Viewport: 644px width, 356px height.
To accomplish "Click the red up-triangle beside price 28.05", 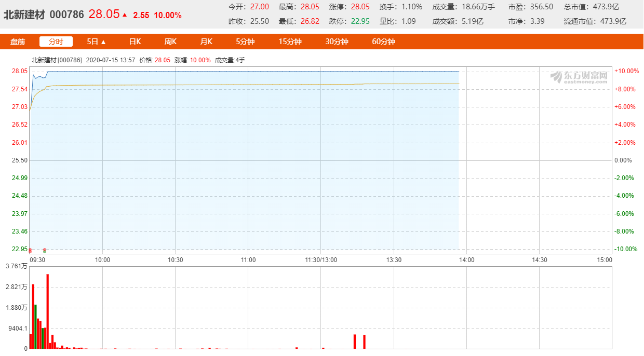I will click(125, 15).
